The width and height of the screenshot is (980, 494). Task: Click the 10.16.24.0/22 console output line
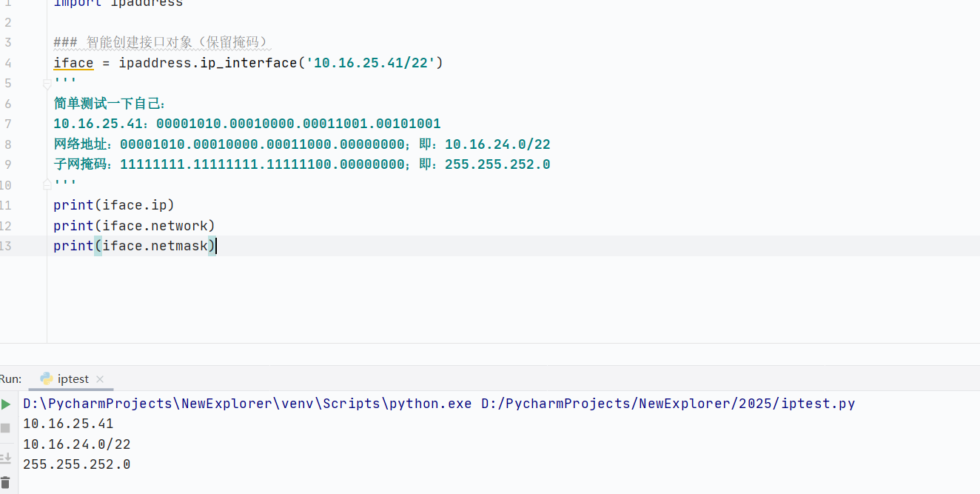pos(76,444)
